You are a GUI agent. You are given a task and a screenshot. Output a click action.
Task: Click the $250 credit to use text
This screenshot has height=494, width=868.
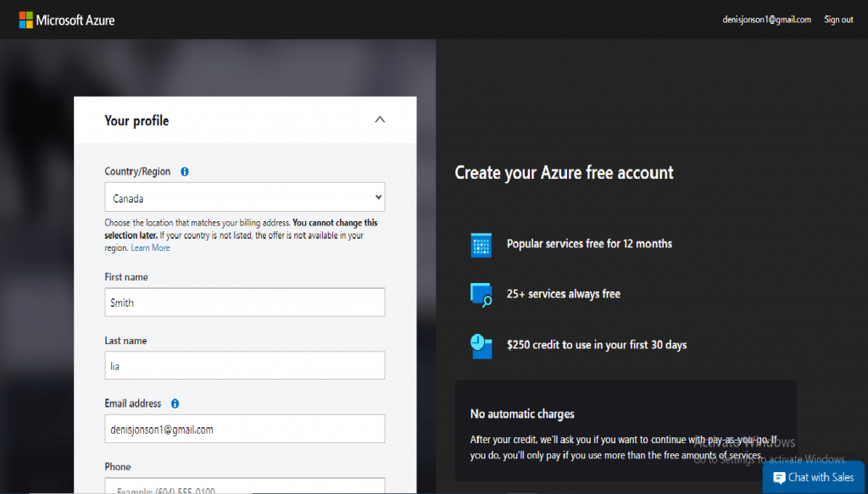597,345
